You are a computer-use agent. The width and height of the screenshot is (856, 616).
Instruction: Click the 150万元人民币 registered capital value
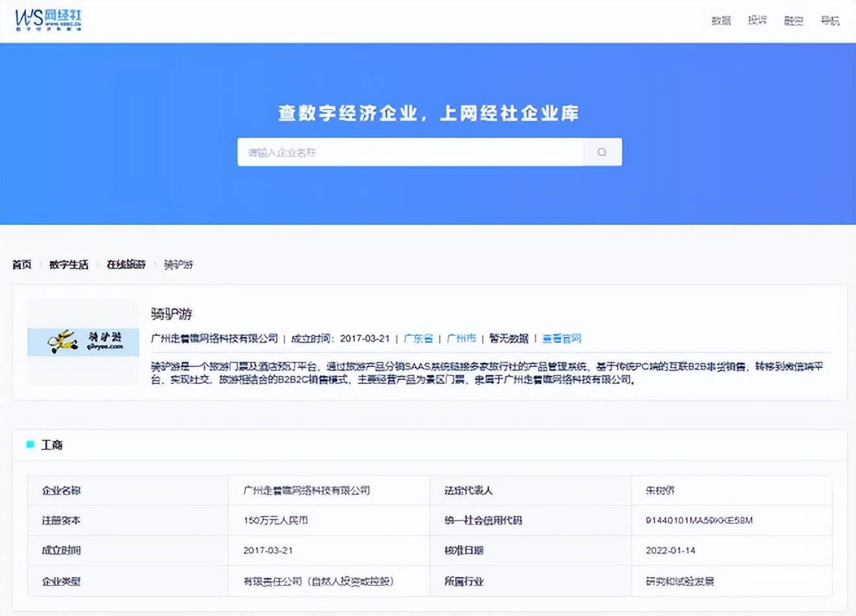click(x=276, y=520)
